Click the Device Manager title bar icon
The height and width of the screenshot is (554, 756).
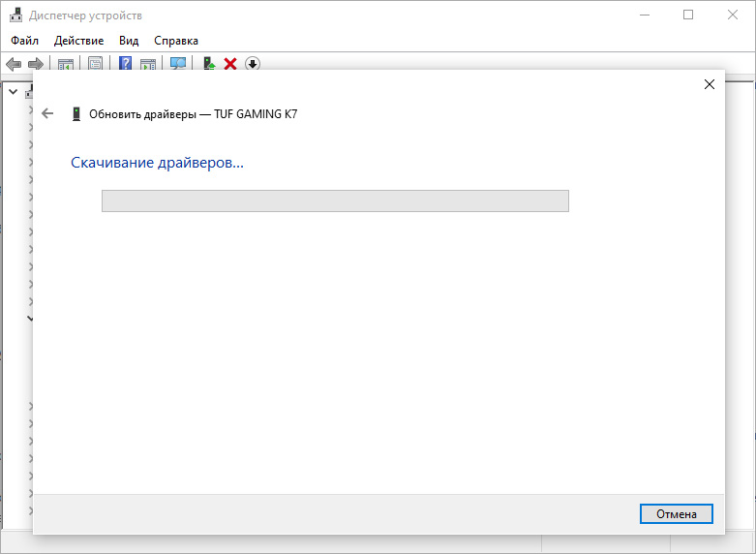click(x=15, y=15)
